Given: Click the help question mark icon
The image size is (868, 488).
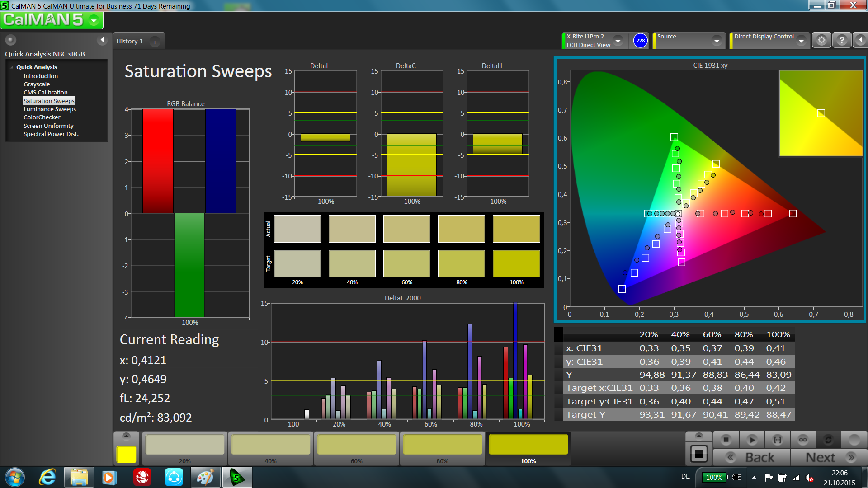Looking at the screenshot, I should (x=841, y=41).
